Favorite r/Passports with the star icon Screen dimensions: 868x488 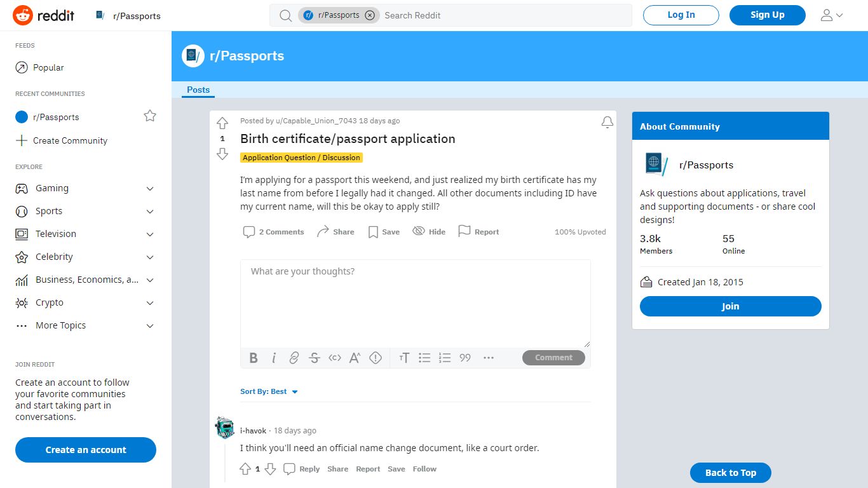pos(150,116)
